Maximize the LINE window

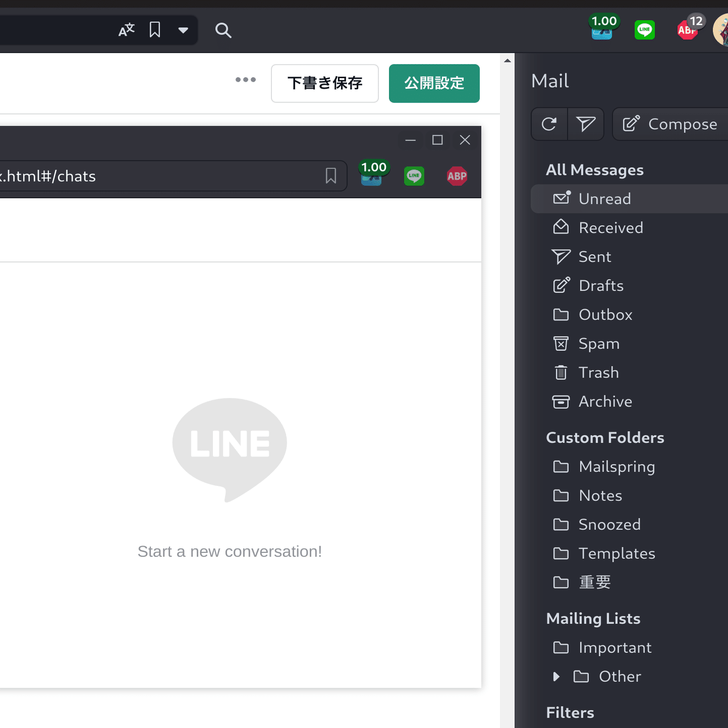(x=437, y=140)
